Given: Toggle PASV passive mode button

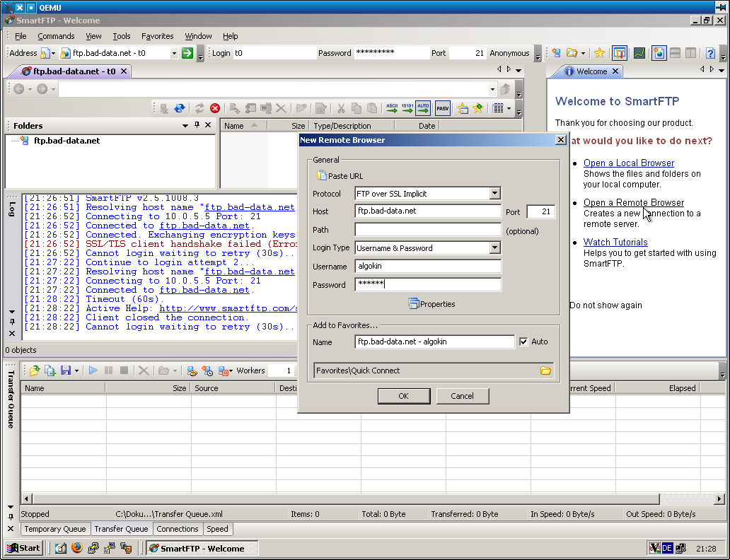Looking at the screenshot, I should click(442, 108).
